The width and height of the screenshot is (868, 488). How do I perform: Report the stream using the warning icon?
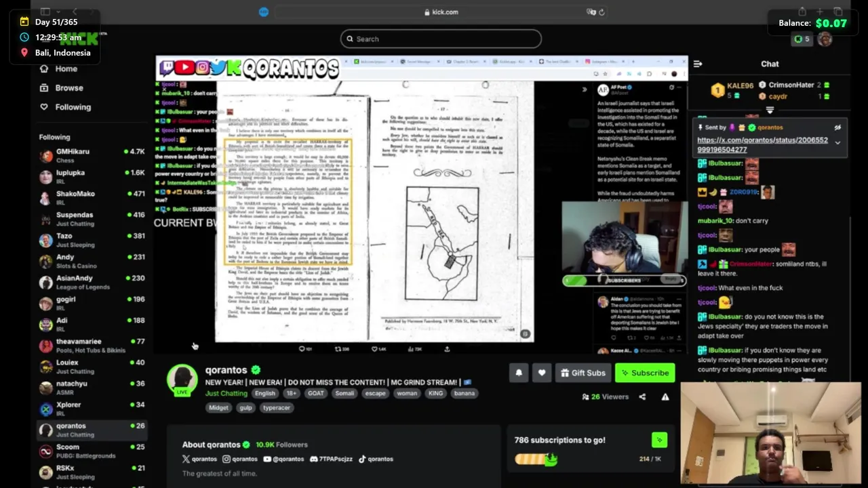[665, 396]
